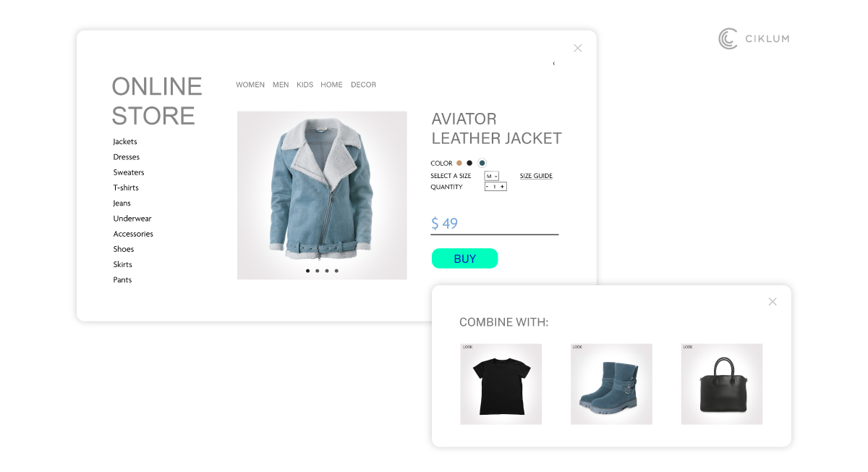Viewport: 868px width, 472px height.
Task: Show the second jacket image dot
Action: click(x=317, y=271)
